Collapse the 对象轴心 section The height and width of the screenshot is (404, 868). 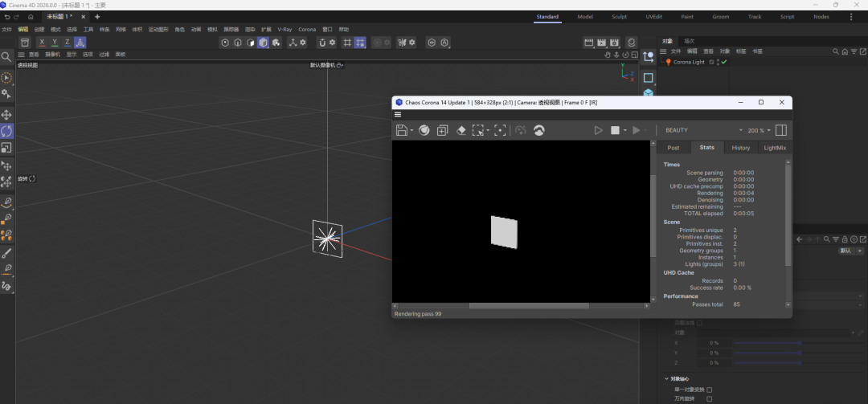click(666, 379)
